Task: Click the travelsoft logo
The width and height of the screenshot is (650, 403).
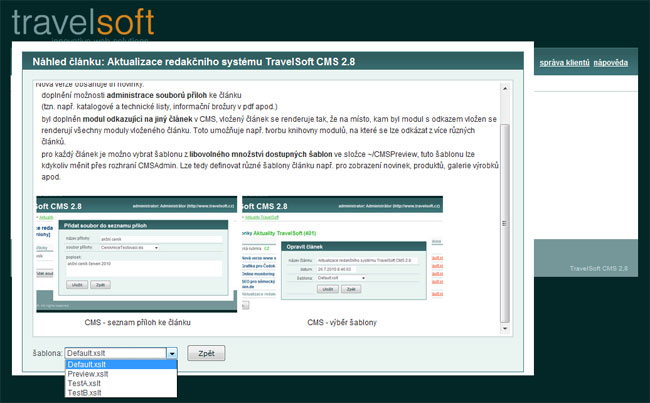Action: point(83,23)
